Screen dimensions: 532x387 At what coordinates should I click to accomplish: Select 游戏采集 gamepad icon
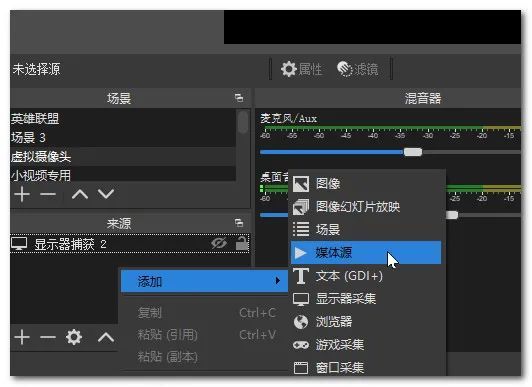(301, 345)
